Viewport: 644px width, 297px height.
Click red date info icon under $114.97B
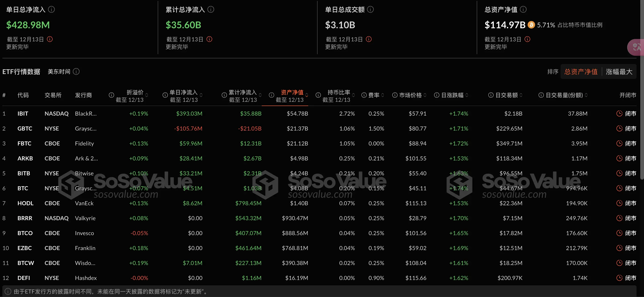pos(527,39)
